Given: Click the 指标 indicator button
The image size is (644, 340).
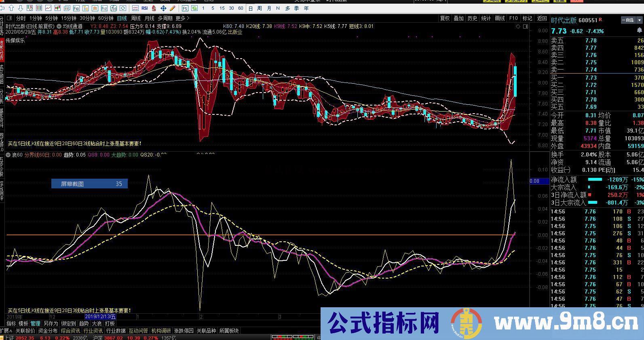Looking at the screenshot, I should [11, 323].
